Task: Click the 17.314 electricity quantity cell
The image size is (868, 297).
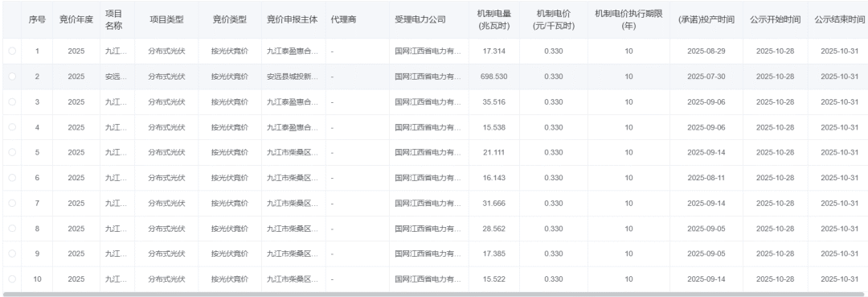Action: point(493,51)
